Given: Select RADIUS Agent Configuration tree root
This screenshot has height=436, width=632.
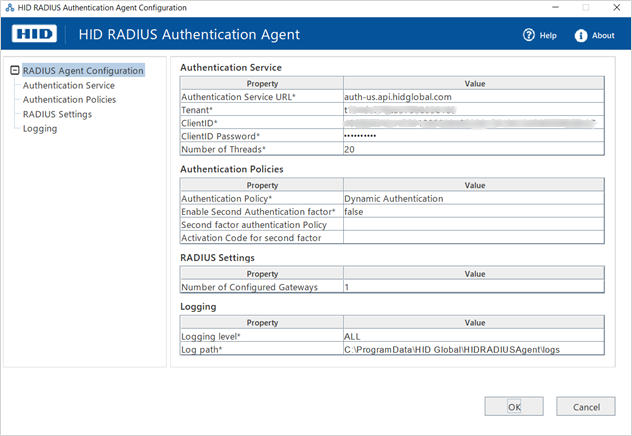Looking at the screenshot, I should [x=83, y=71].
